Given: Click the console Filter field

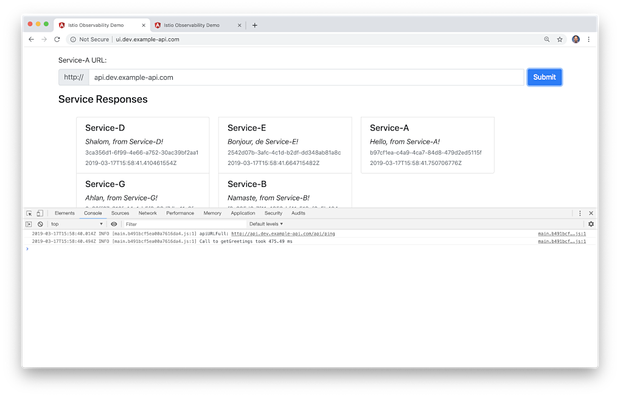Looking at the screenshot, I should point(184,224).
